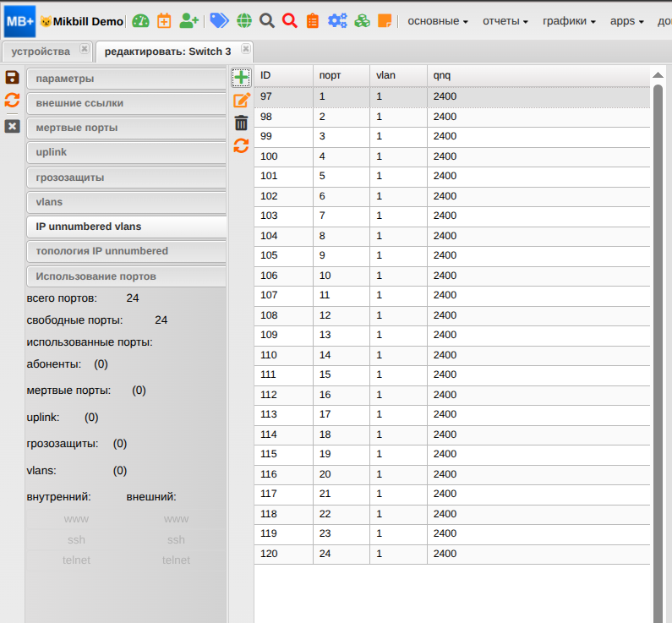672x623 pixels.
Task: Click the red magnifier search icon
Action: tap(290, 20)
